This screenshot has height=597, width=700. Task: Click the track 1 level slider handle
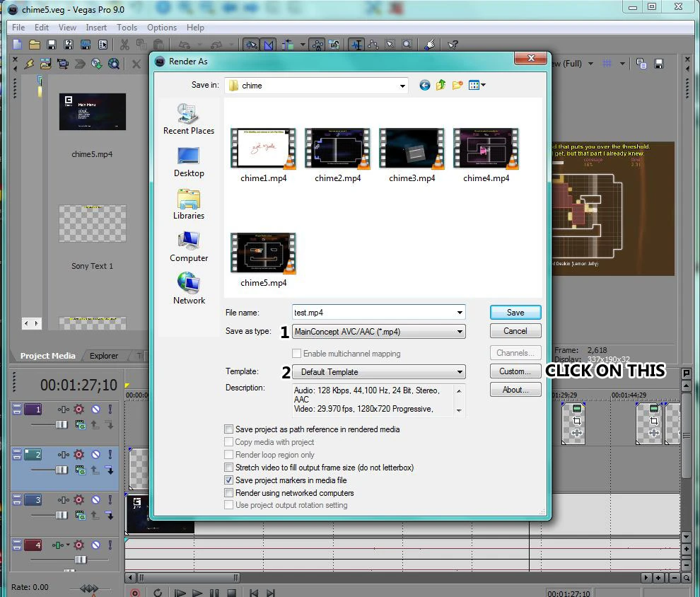62,424
